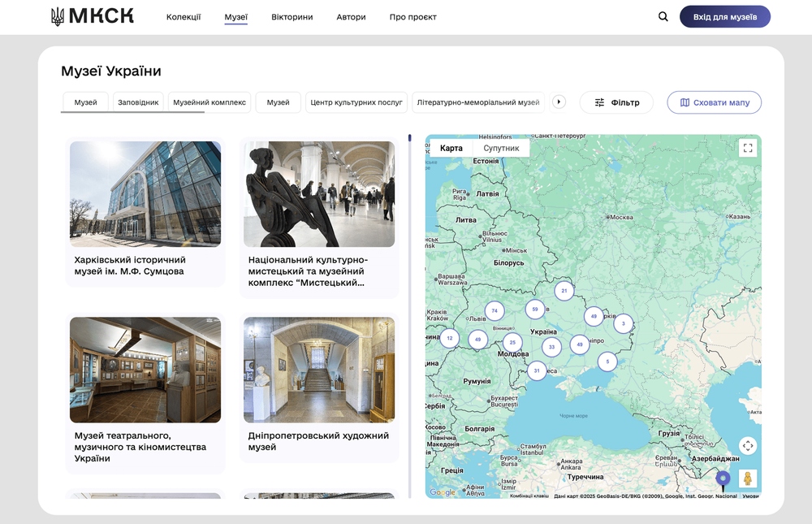Click the category chips horizontal scrollbar
The image size is (812, 524).
pyautogui.click(x=132, y=112)
